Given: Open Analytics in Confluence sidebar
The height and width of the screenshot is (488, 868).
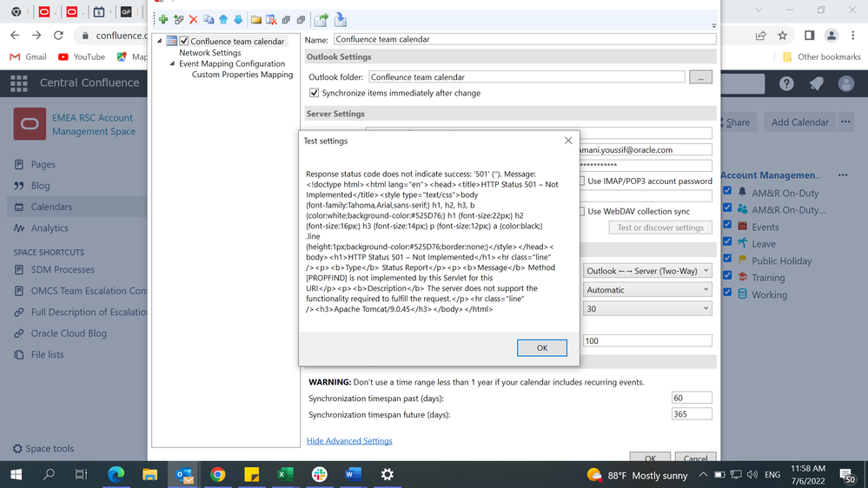Looking at the screenshot, I should point(50,228).
